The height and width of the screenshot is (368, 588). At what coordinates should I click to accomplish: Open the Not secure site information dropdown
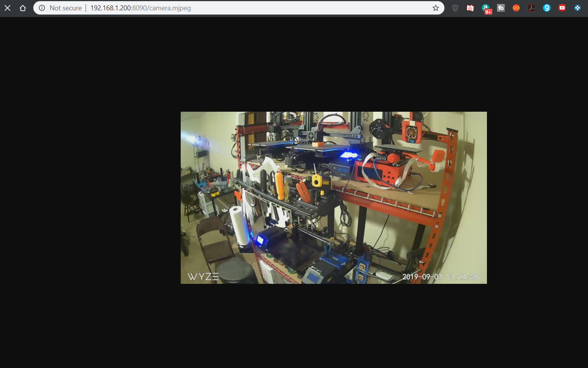(65, 8)
